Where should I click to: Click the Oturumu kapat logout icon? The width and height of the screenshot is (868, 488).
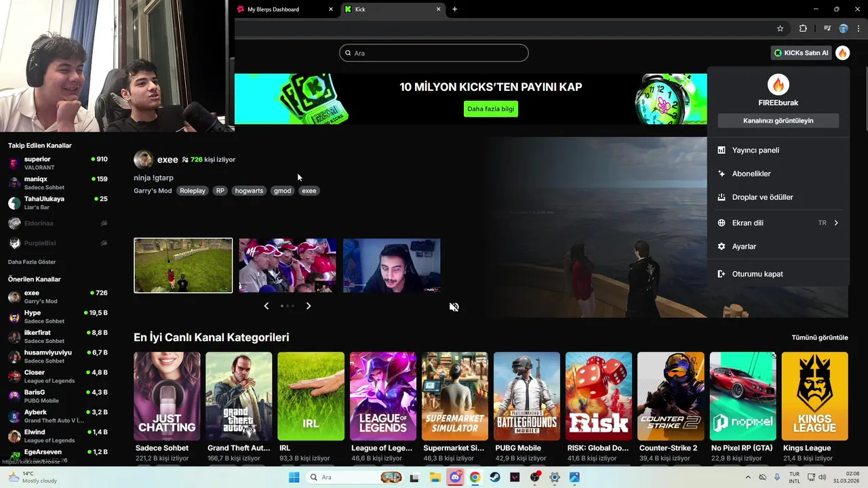tap(722, 274)
